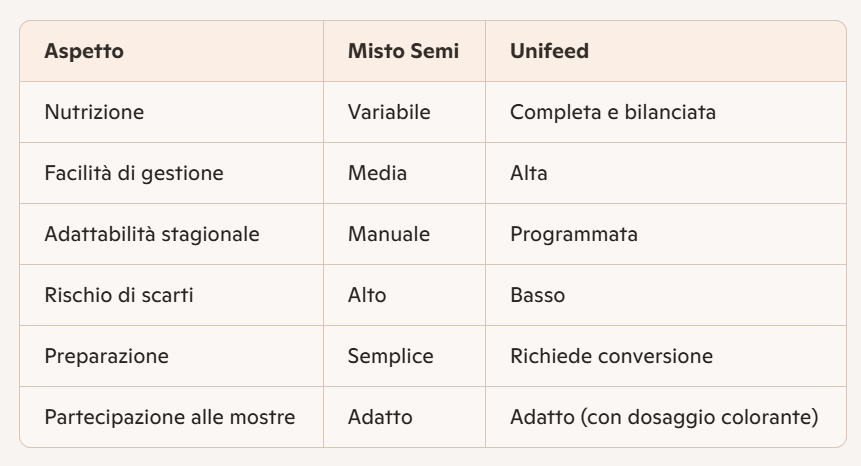Click the Alta cell

528,173
